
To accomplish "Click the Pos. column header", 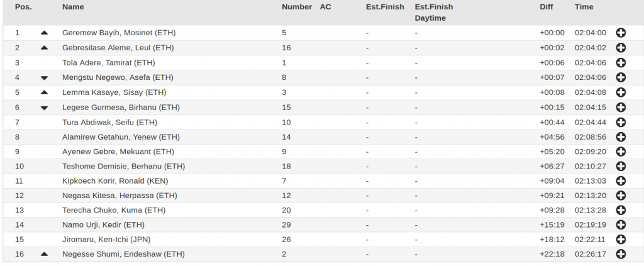I will click(23, 7).
